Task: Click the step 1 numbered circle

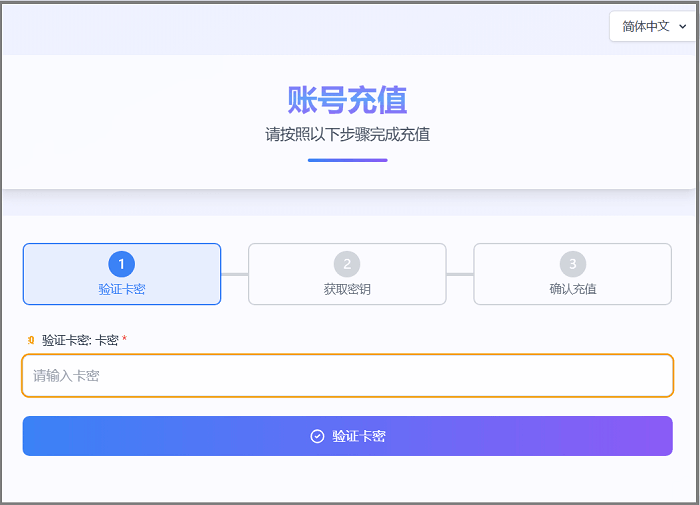Action: [x=122, y=264]
